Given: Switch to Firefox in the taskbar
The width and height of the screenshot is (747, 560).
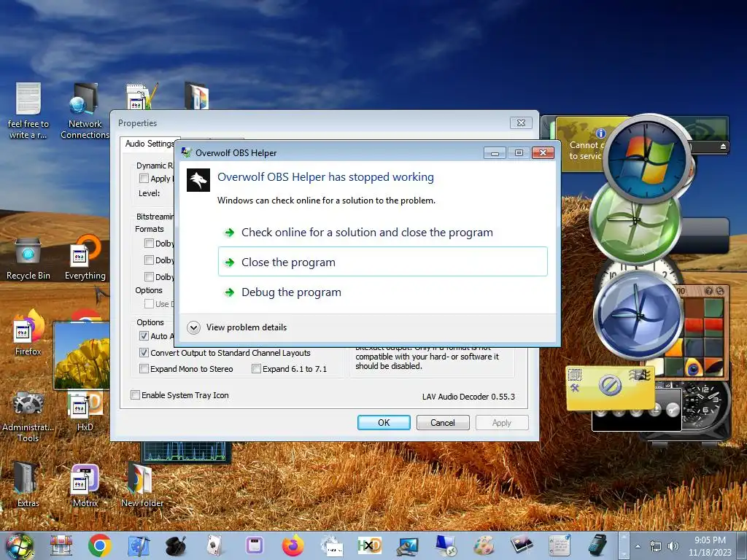Looking at the screenshot, I should [x=293, y=545].
